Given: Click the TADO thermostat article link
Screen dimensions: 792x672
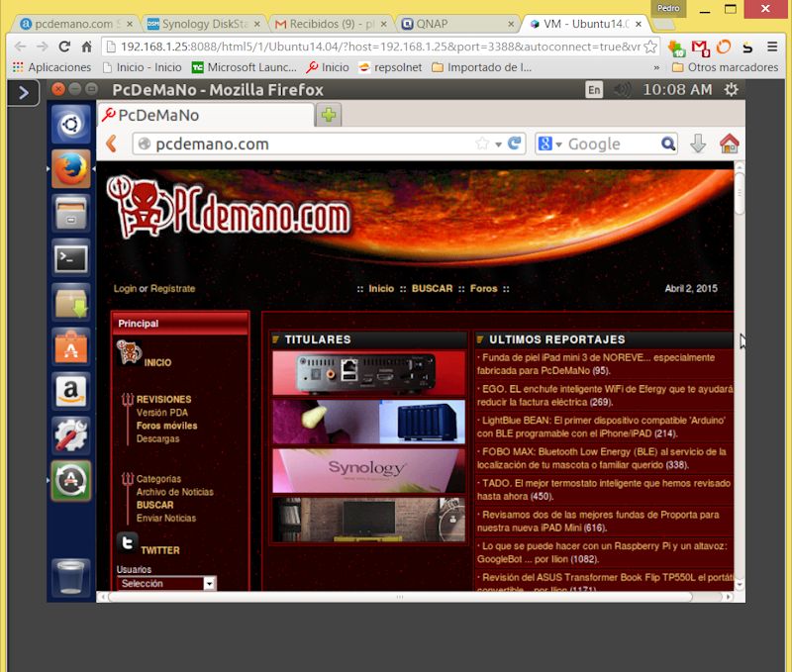Looking at the screenshot, I should [x=604, y=490].
